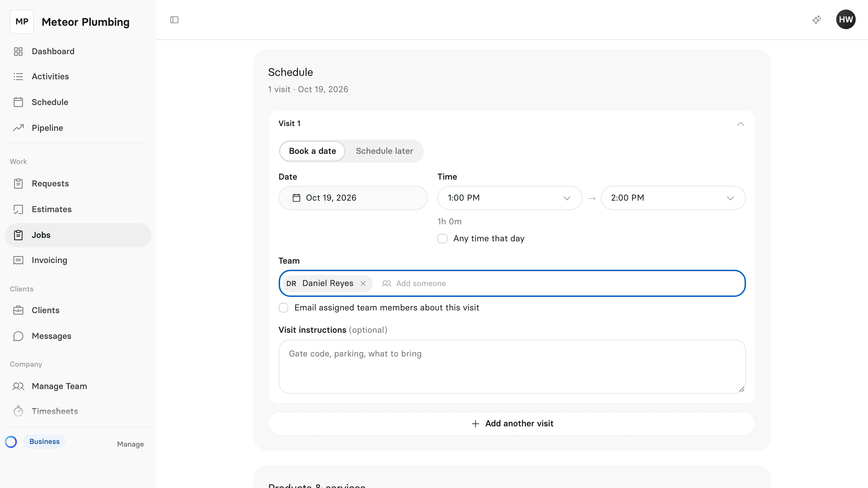Click the Pipeline trend icon
Screen dimensions: 868x488
18,128
